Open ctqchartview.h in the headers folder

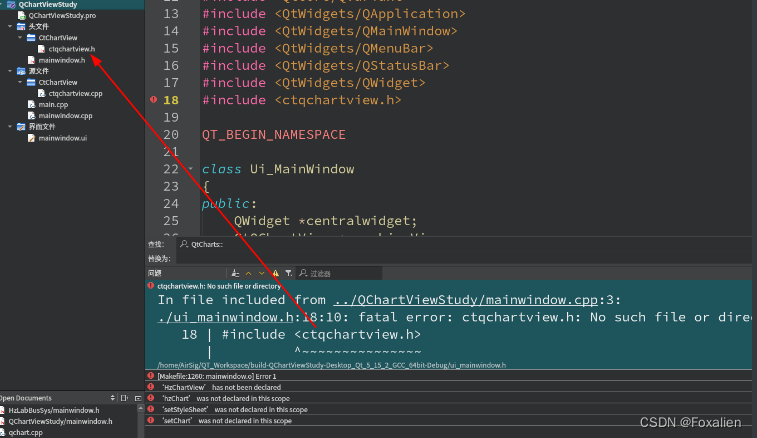coord(72,48)
